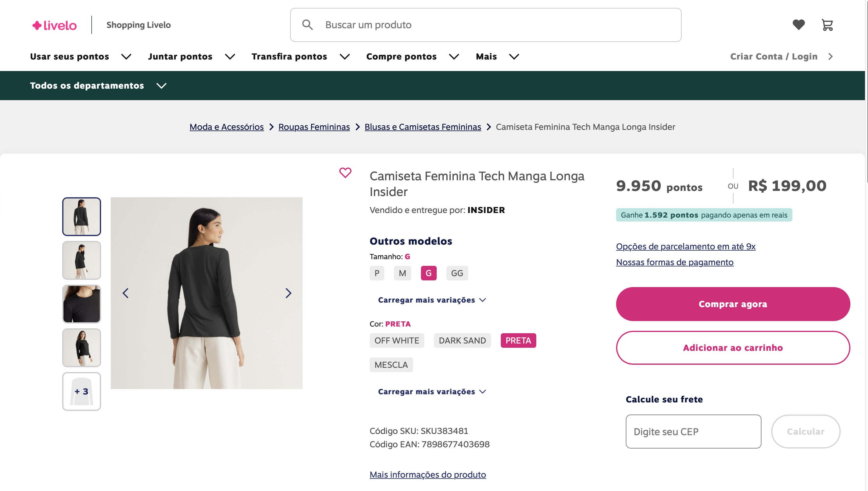
Task: Choose the OFF WHITE color option
Action: (397, 340)
